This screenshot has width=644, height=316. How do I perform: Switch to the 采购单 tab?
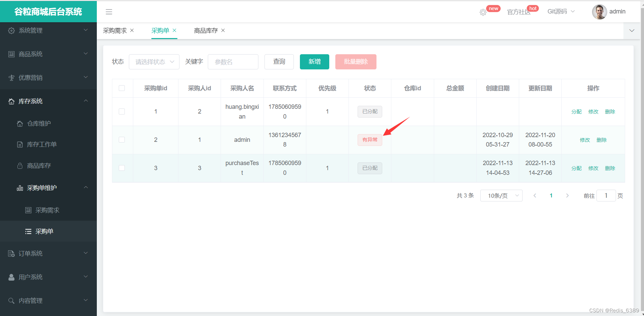click(160, 31)
